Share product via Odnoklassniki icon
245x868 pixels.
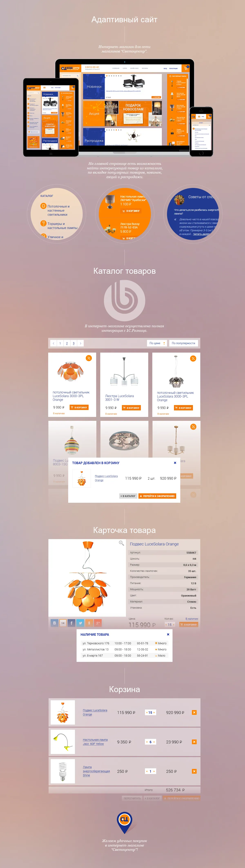click(89, 623)
